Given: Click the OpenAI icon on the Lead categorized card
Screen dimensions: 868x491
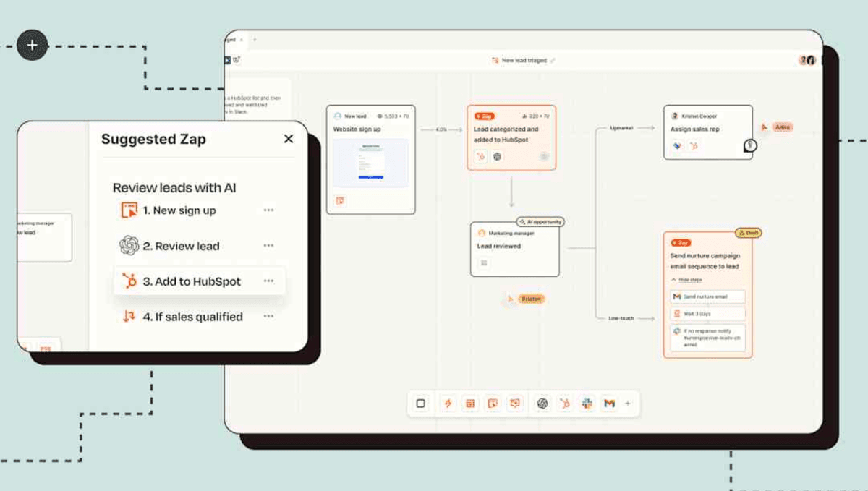Looking at the screenshot, I should coord(498,156).
